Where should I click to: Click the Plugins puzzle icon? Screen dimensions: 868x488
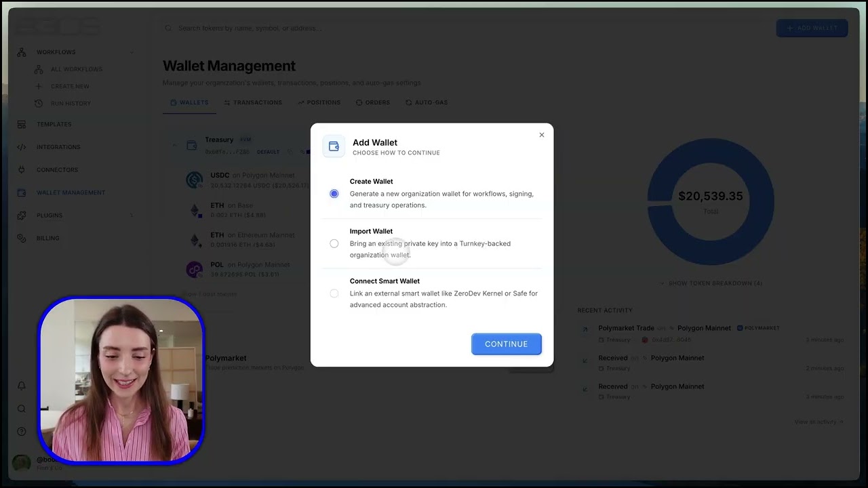(x=22, y=216)
